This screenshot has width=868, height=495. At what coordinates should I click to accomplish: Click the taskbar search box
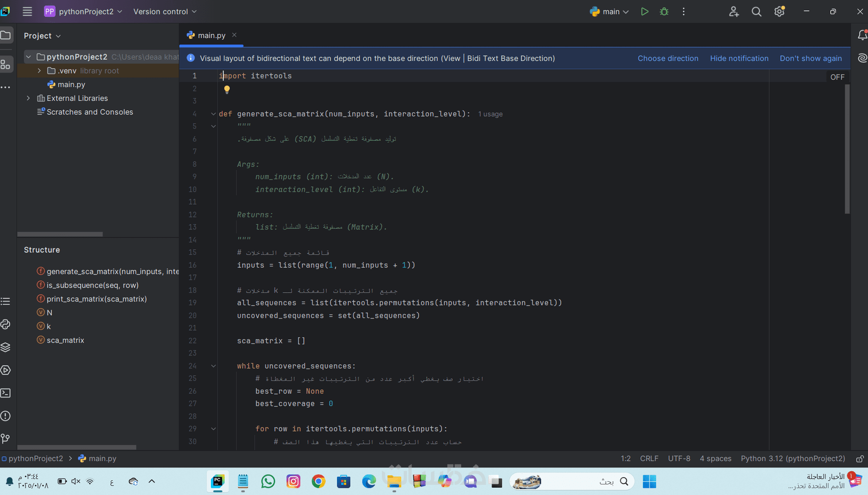572,481
